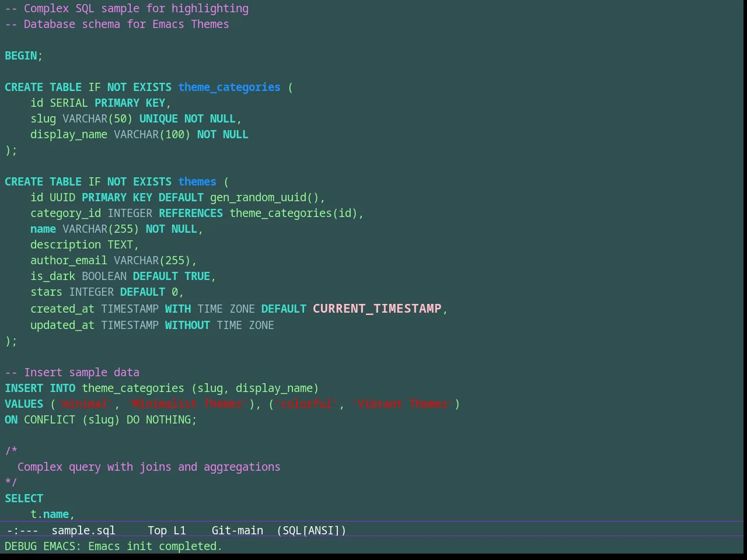
Task: Click the 'Insert sample data' comment
Action: click(72, 372)
